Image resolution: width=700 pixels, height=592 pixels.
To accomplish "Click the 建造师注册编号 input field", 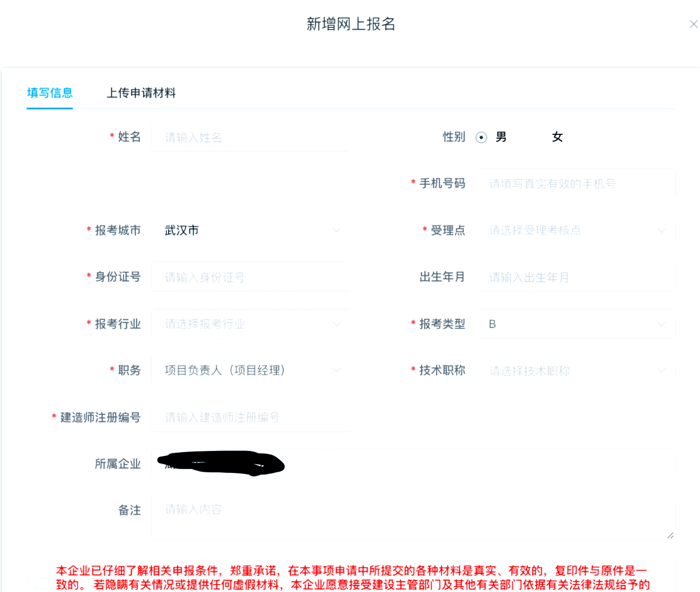I will (x=250, y=417).
